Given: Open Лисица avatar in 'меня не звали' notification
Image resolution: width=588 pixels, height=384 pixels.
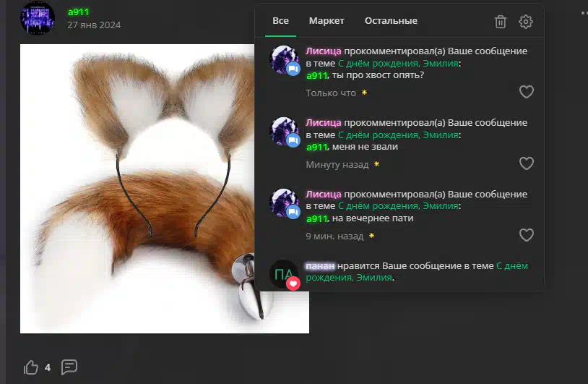Looking at the screenshot, I should [x=284, y=132].
